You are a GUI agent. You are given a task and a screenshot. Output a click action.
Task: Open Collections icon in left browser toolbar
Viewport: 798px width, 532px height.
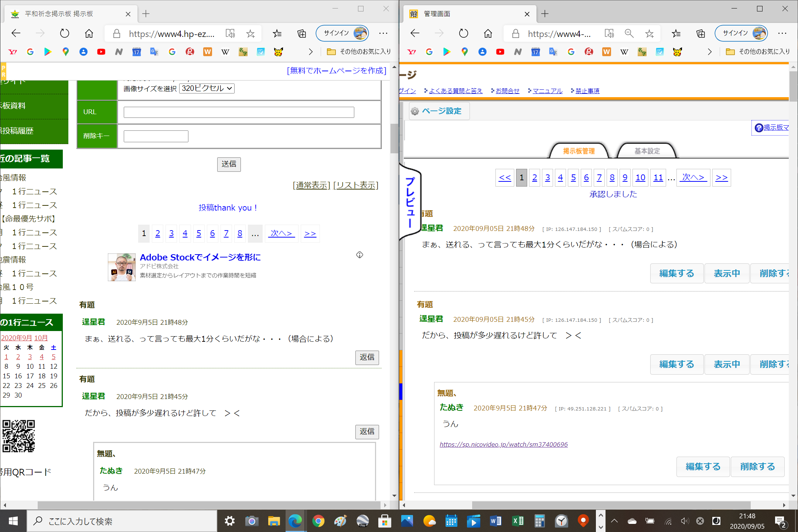[301, 34]
